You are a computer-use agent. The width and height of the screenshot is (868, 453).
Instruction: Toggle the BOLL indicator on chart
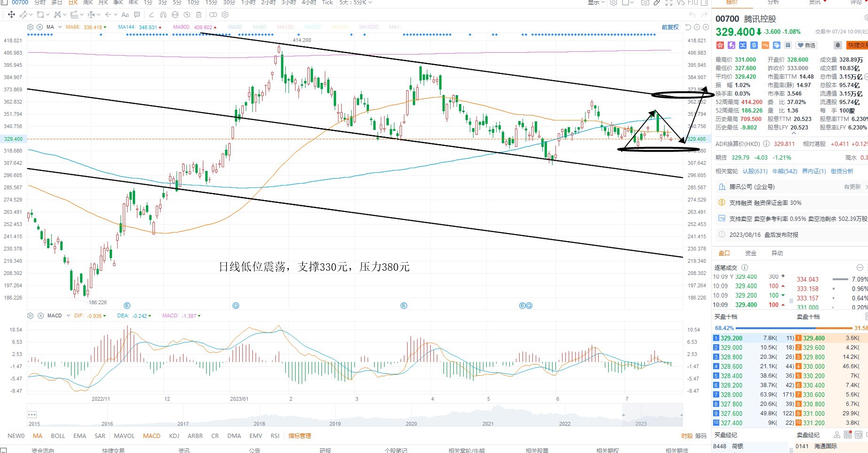[58, 436]
